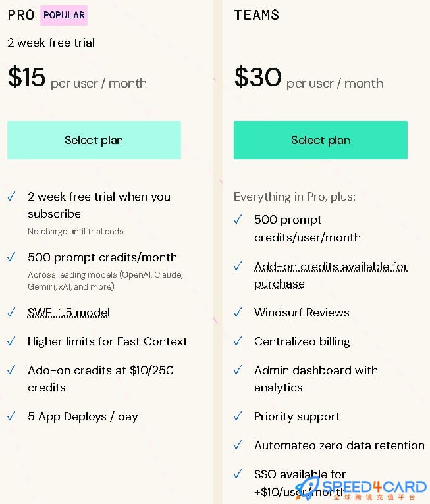The image size is (430, 504).
Task: Click Select plan button for Pro
Action: (x=94, y=140)
